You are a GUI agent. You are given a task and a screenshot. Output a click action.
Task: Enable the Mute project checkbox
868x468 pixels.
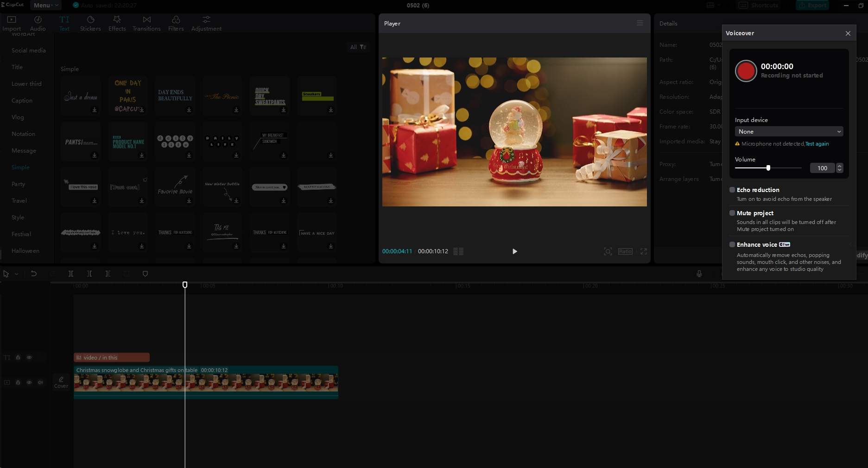pyautogui.click(x=732, y=213)
